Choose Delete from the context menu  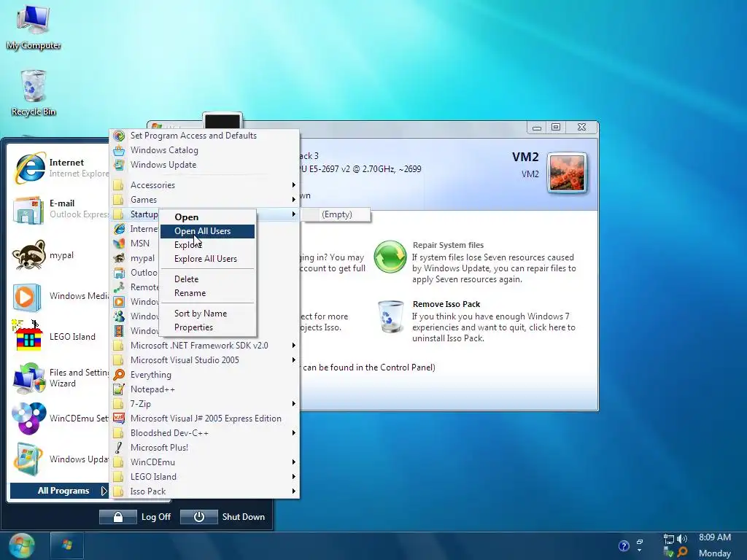(208, 279)
